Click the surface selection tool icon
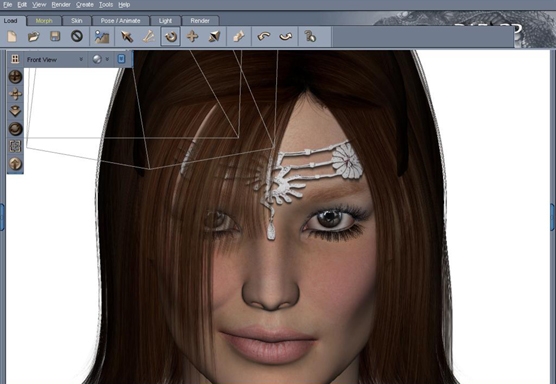 click(x=239, y=36)
